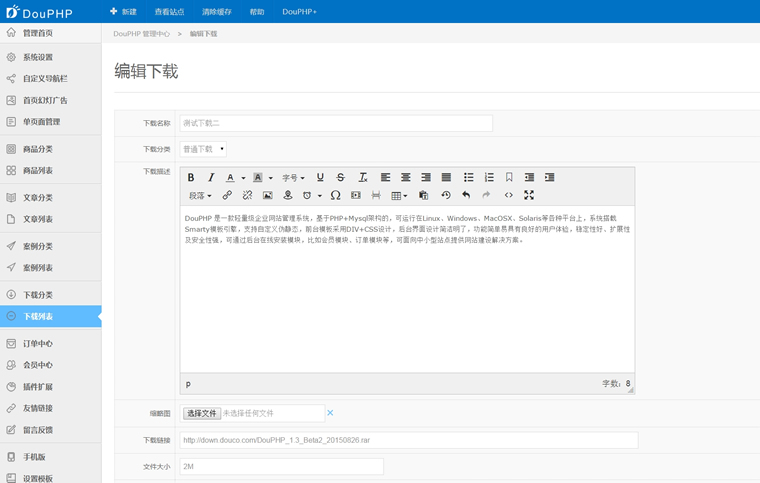Open table insert dropdown
760x483 pixels.
pos(399,196)
